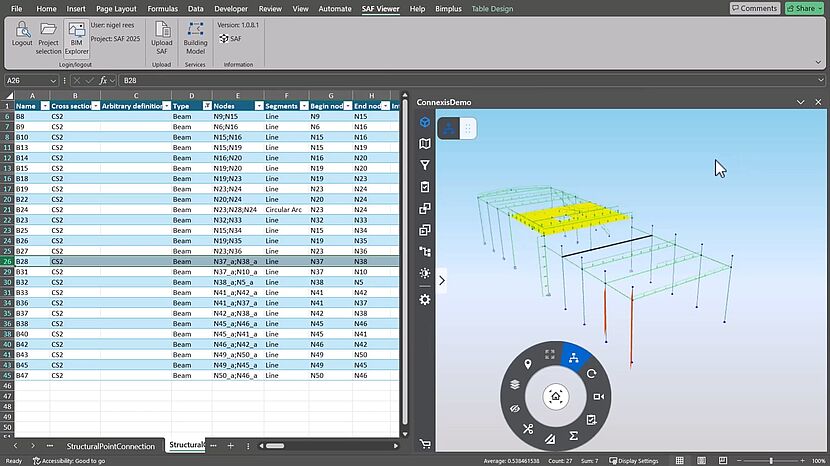Select the camera tool in the radial menu
The width and height of the screenshot is (830, 466).
[x=597, y=396]
